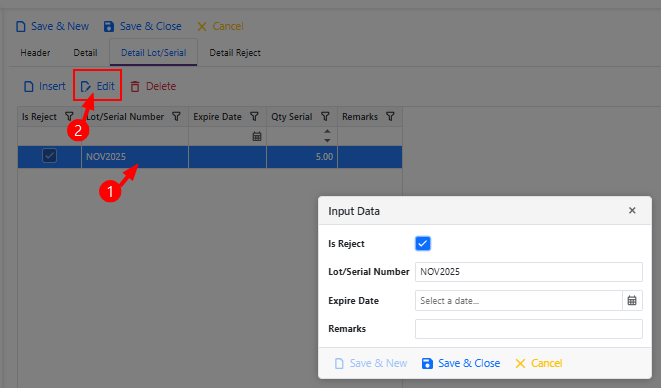661x388 pixels.
Task: Select the Detail Lot/Serial tab
Action: tap(153, 53)
